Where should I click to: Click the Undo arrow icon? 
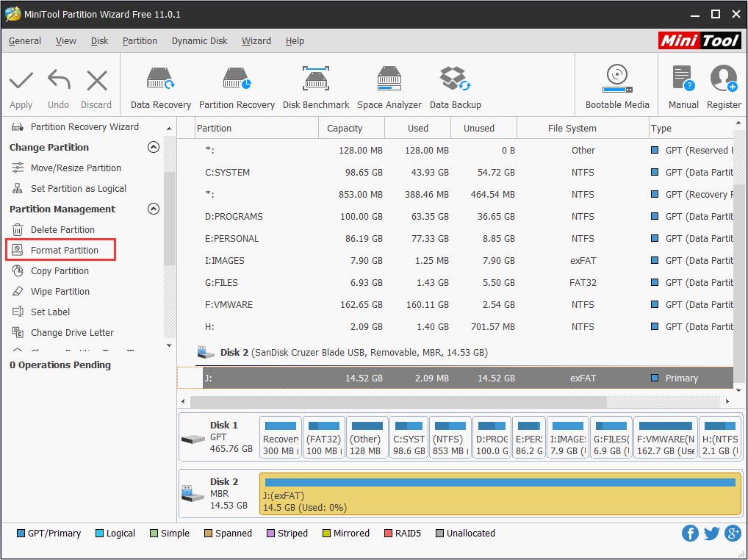click(59, 80)
